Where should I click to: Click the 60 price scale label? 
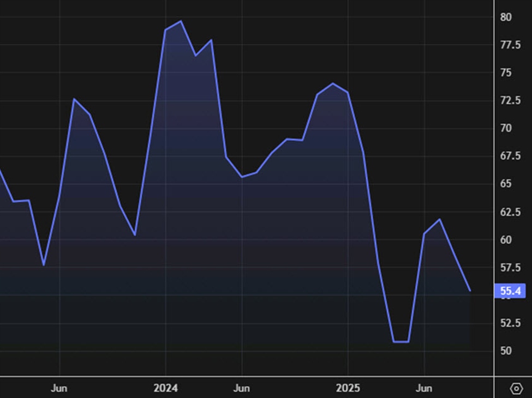coord(506,240)
